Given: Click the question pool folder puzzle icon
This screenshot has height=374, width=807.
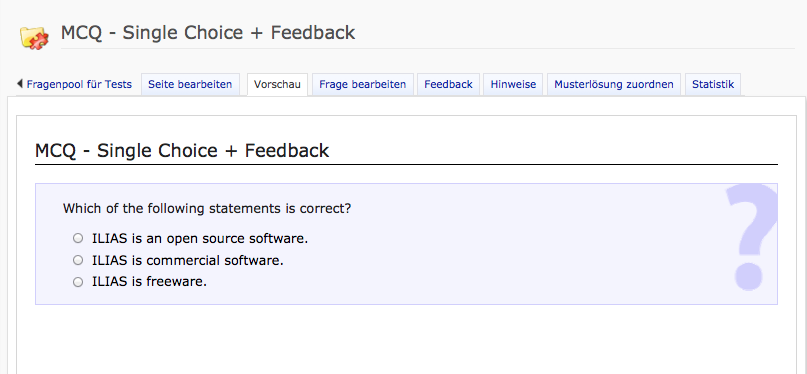Looking at the screenshot, I should (x=34, y=37).
